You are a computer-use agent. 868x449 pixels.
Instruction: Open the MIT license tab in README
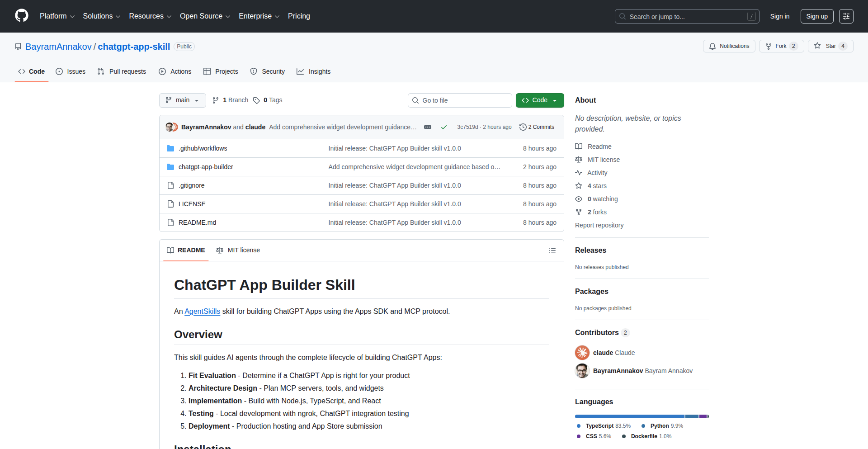click(x=238, y=250)
